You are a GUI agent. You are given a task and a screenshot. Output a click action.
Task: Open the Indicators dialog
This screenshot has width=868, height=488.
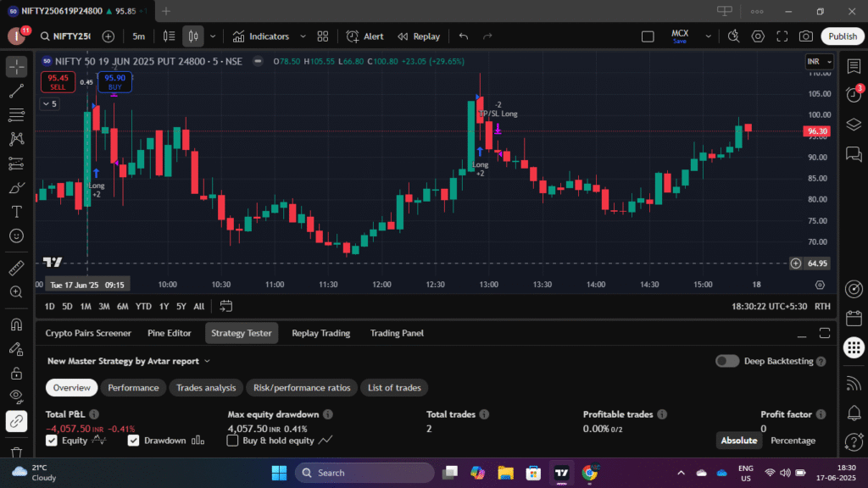pyautogui.click(x=261, y=36)
